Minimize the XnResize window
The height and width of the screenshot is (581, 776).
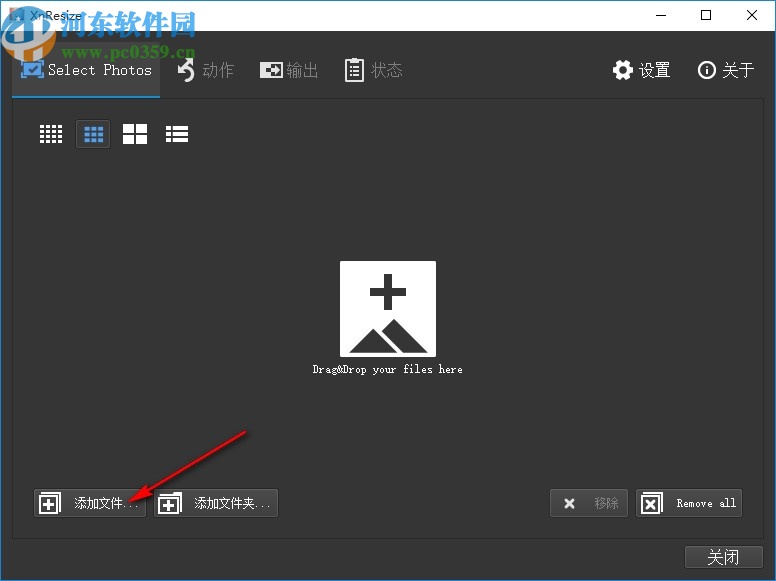click(x=661, y=15)
